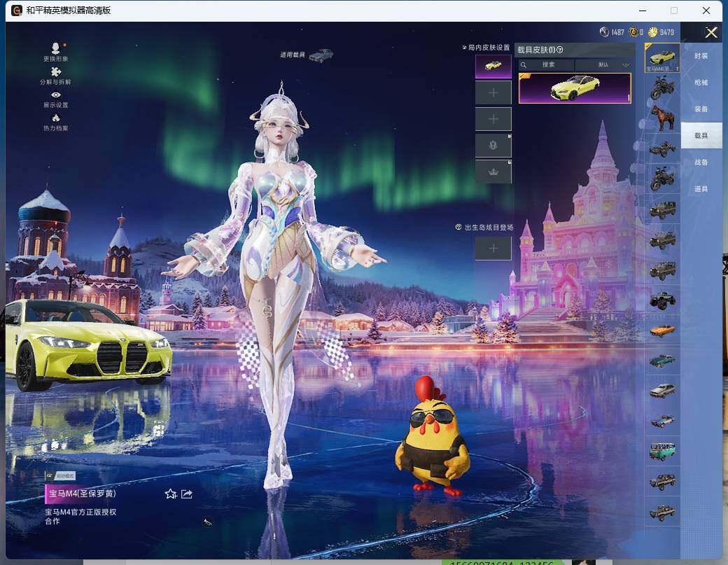Click the locked emblem skin slot

(x=493, y=146)
